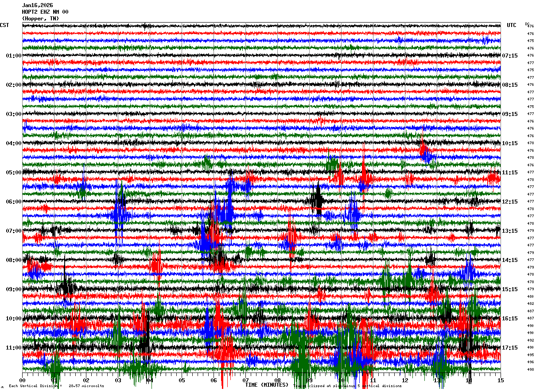Click the location label '(Hopper, TN)'
This screenshot has width=536, height=392.
click(x=40, y=19)
